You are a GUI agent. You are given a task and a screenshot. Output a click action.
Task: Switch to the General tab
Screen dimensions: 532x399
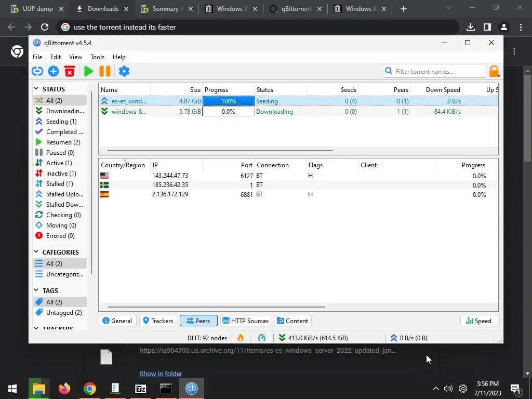117,321
